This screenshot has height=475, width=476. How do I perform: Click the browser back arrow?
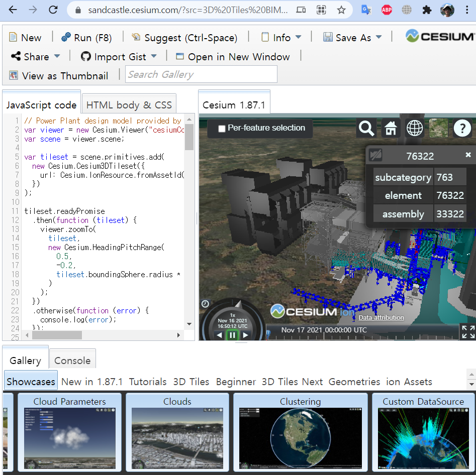[x=13, y=10]
